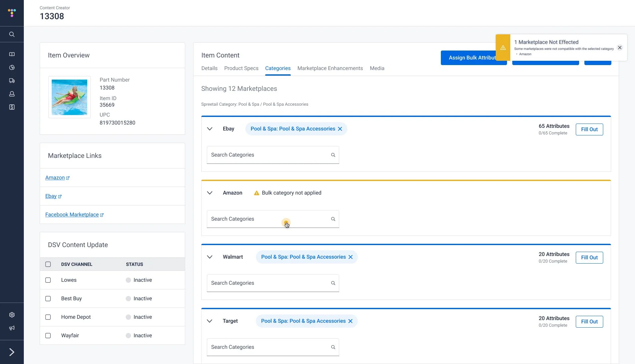The height and width of the screenshot is (364, 635).
Task: Toggle the select-all DSV Channel checkbox
Action: (x=48, y=264)
